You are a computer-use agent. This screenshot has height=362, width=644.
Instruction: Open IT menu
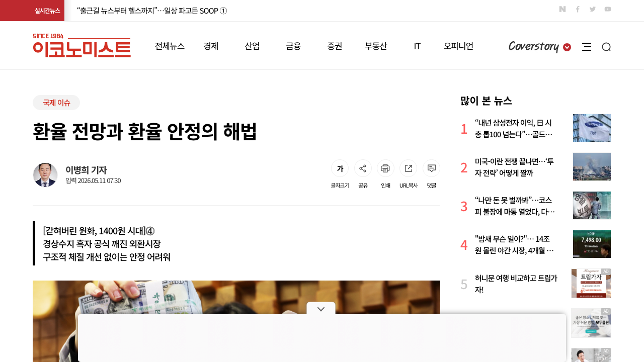click(417, 46)
